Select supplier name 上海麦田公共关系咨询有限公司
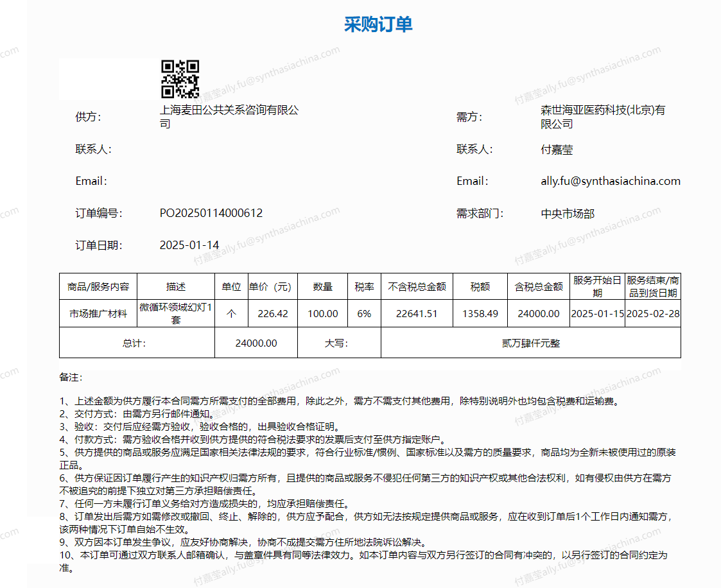 pyautogui.click(x=229, y=117)
